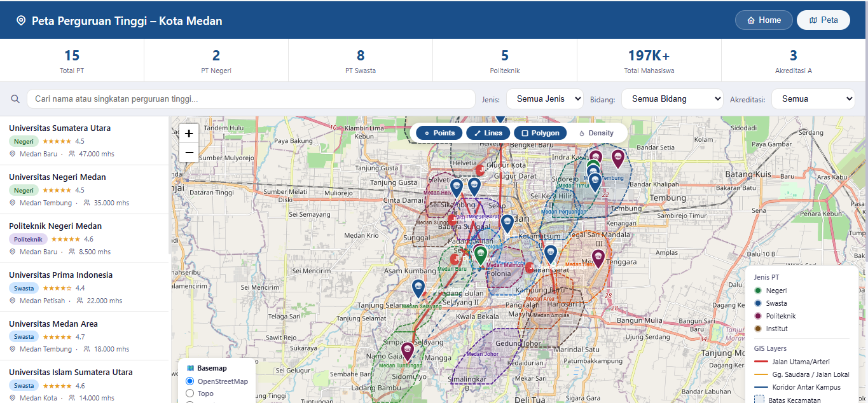This screenshot has width=868, height=403.
Task: Click the '35.000 mhs' text
Action: [x=111, y=203]
